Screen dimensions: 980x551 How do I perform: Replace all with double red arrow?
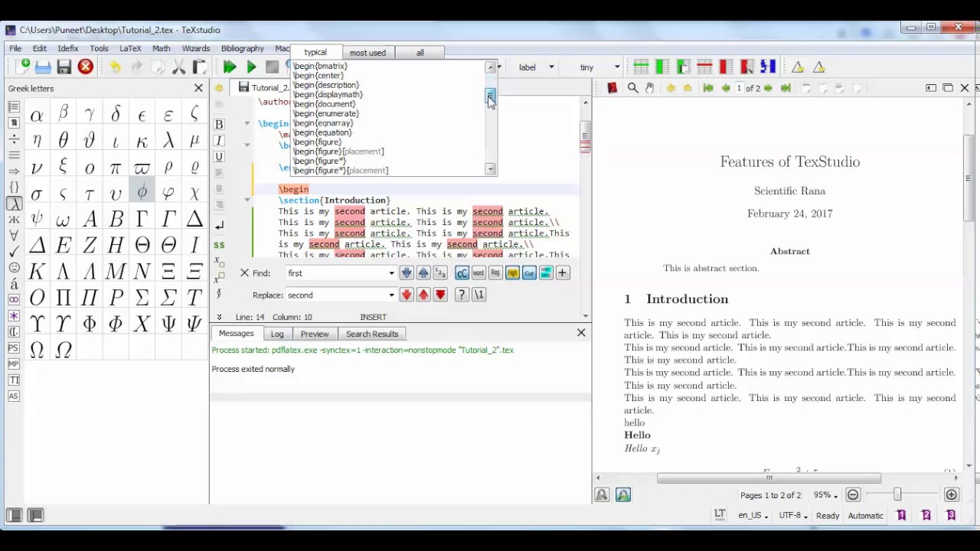tap(440, 295)
